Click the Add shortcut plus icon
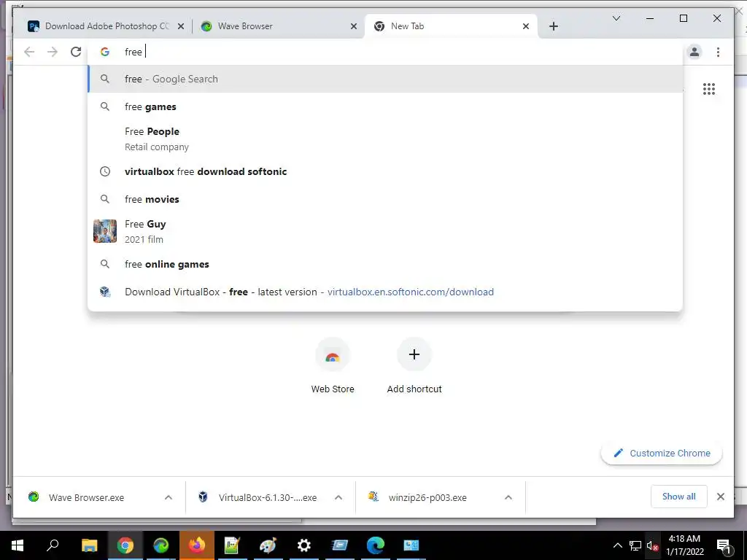This screenshot has width=747, height=560. point(414,354)
